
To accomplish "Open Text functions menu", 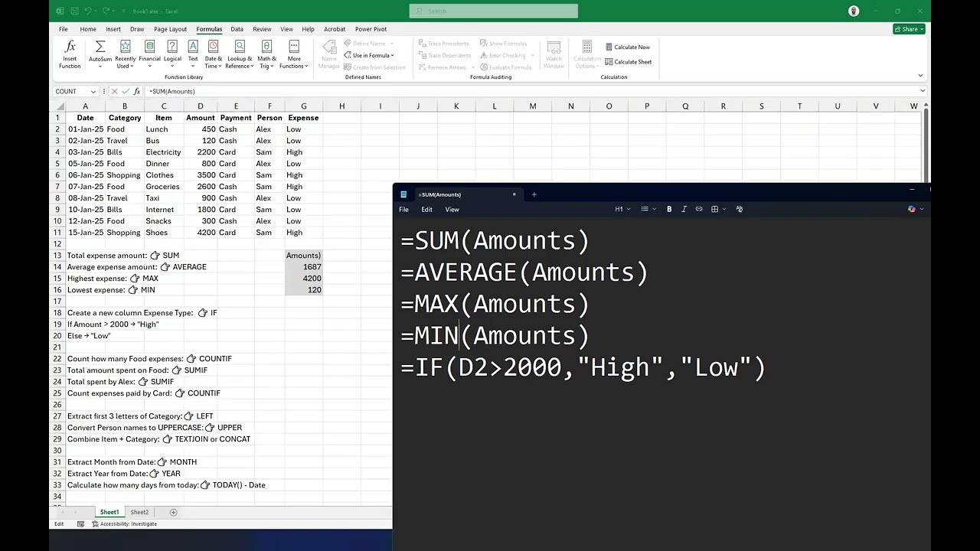I will click(193, 54).
